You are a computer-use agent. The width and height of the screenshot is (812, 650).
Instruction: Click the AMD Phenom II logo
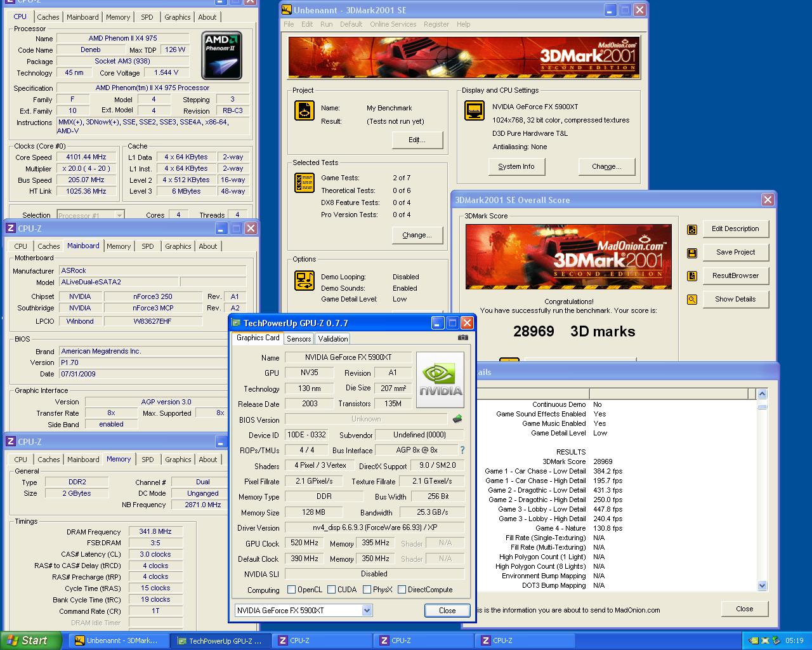(222, 56)
